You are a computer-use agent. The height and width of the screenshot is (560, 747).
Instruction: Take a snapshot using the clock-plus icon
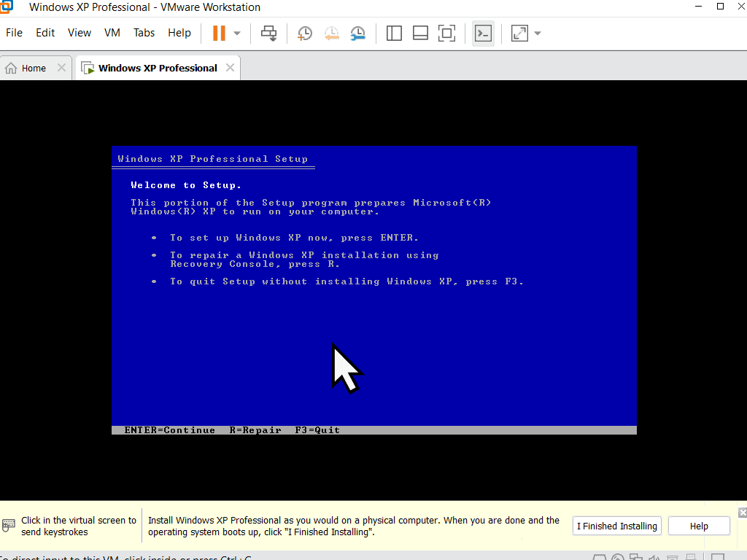(305, 34)
